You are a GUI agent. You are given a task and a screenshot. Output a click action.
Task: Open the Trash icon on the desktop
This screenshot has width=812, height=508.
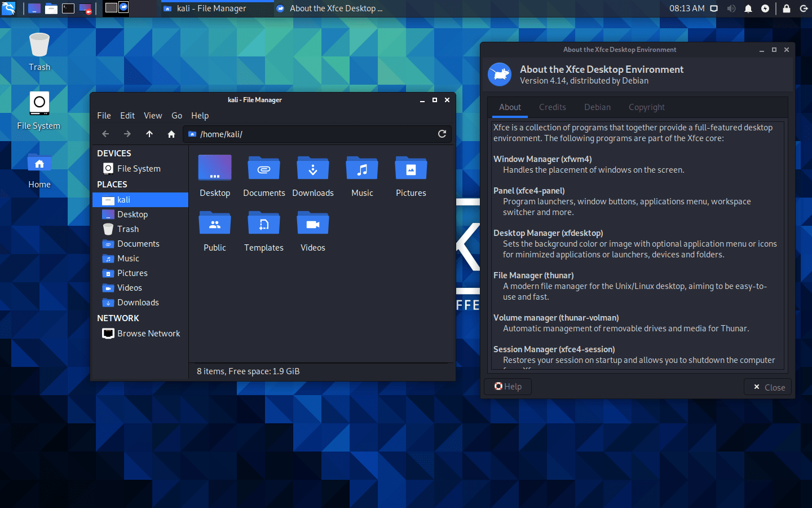pyautogui.click(x=39, y=52)
